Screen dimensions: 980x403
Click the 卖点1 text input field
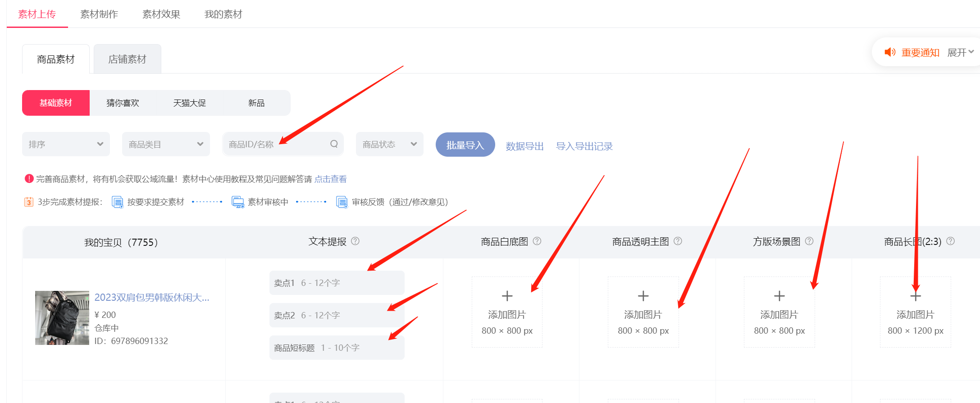point(337,283)
